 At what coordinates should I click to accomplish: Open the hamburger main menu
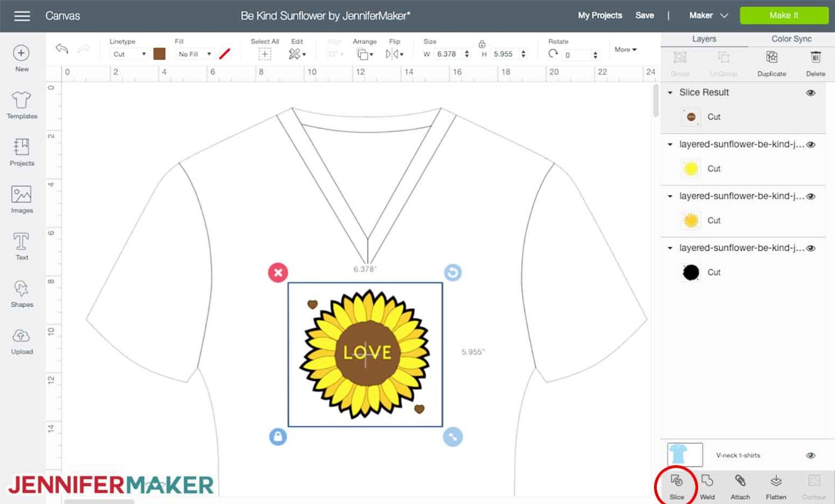pos(22,16)
